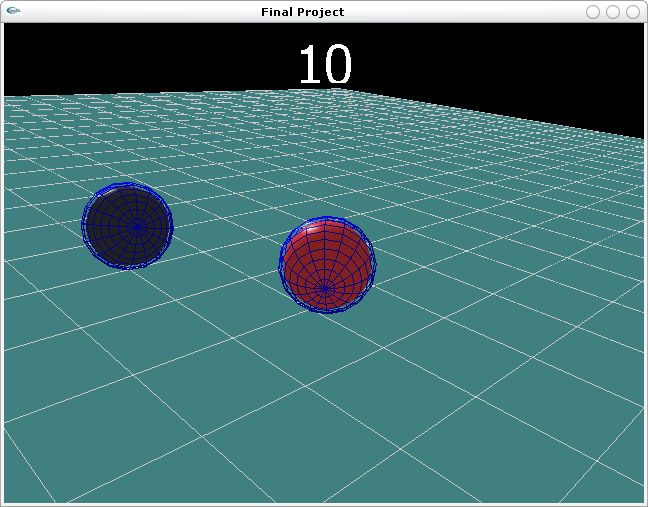This screenshot has width=648, height=507.
Task: Click the black sphere
Action: 127,226
